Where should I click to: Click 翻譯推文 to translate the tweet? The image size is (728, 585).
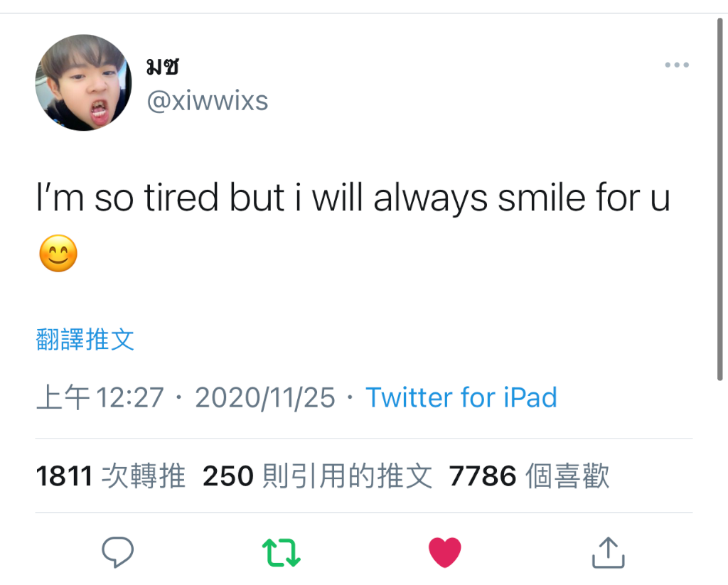coord(85,339)
